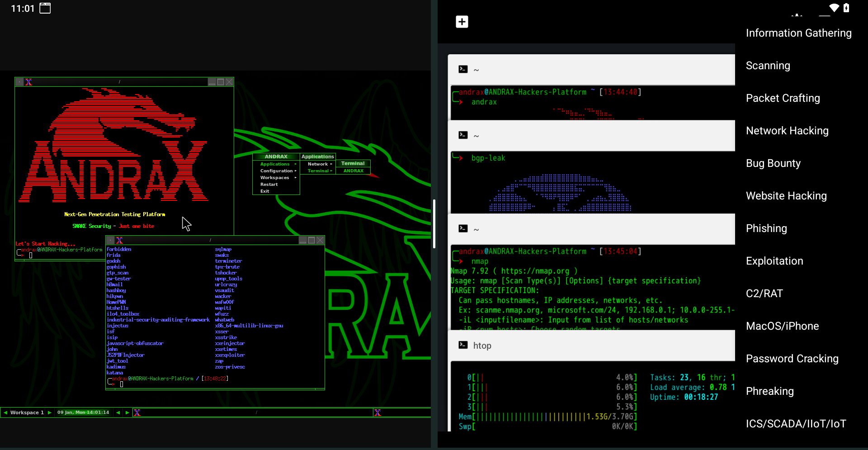Image resolution: width=868 pixels, height=450 pixels.
Task: Expand the Workspaces submenu
Action: coord(274,177)
